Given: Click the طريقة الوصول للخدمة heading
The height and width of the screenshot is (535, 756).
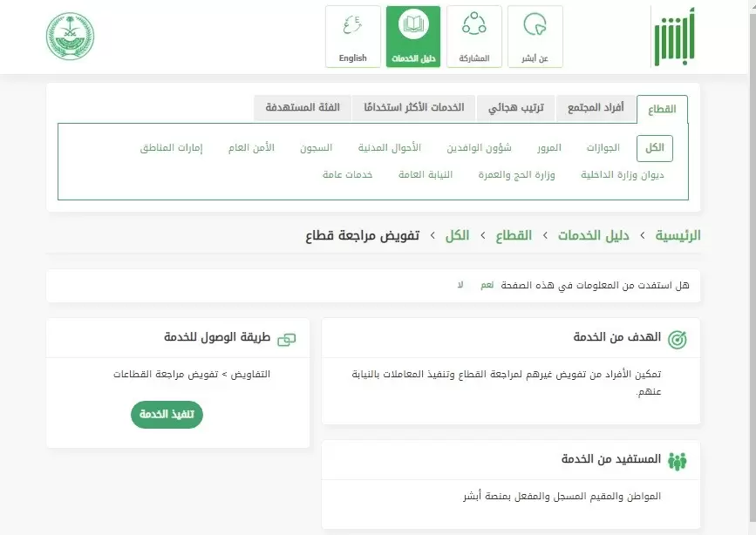Looking at the screenshot, I should point(217,337).
